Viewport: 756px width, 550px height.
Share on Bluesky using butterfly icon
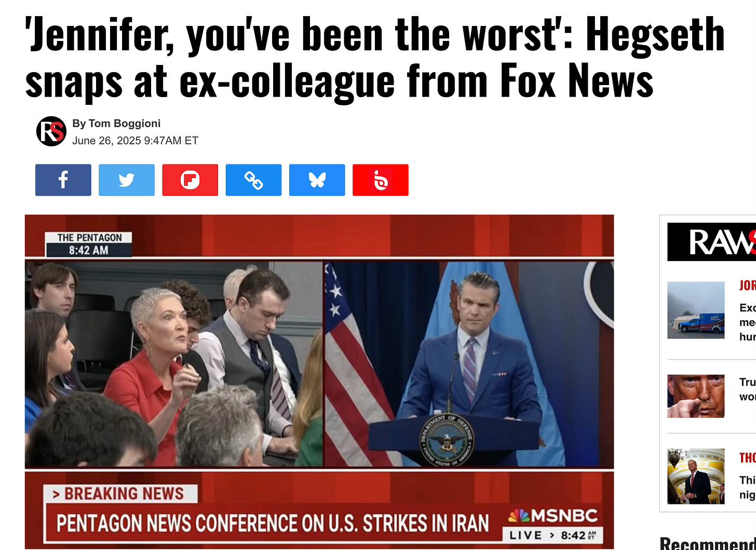pos(317,180)
